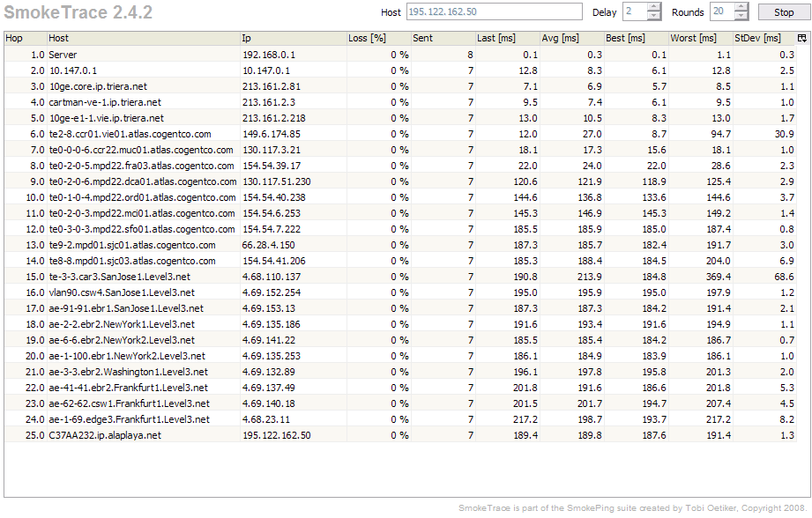Select host te0-2-0-3.mpd22.mci01.atlas.cogentco.com

(142, 213)
